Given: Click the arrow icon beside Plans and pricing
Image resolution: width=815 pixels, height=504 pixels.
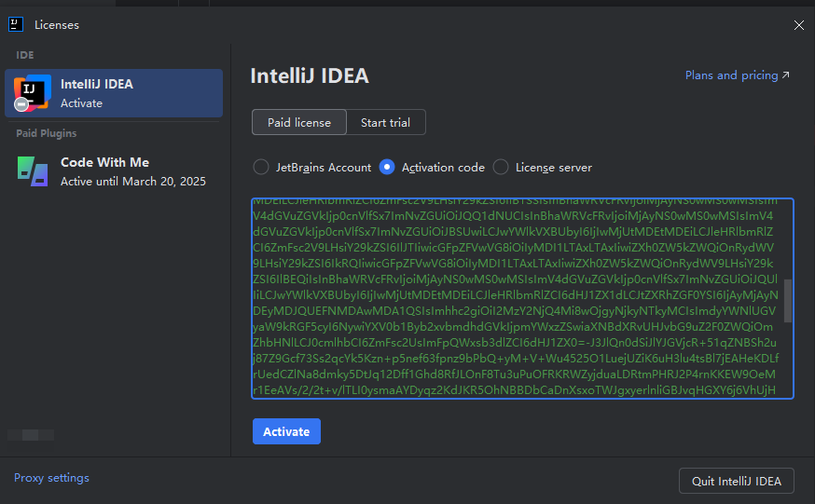Looking at the screenshot, I should click(785, 75).
